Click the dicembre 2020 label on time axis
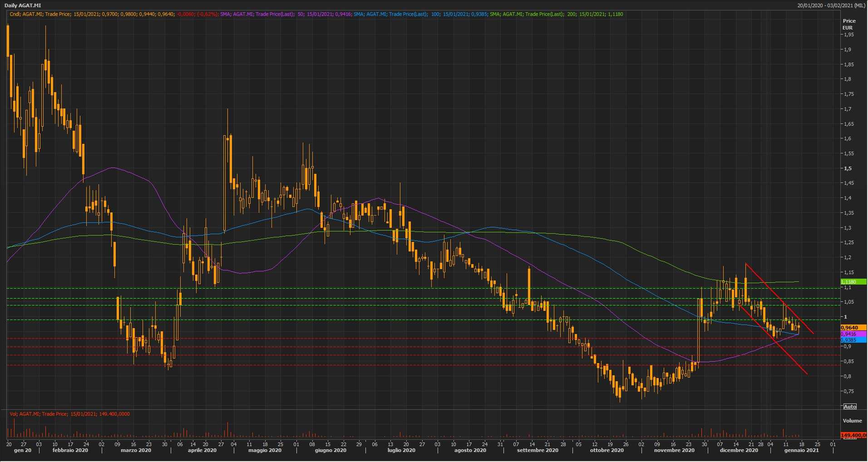The height and width of the screenshot is (462, 868). tap(739, 450)
